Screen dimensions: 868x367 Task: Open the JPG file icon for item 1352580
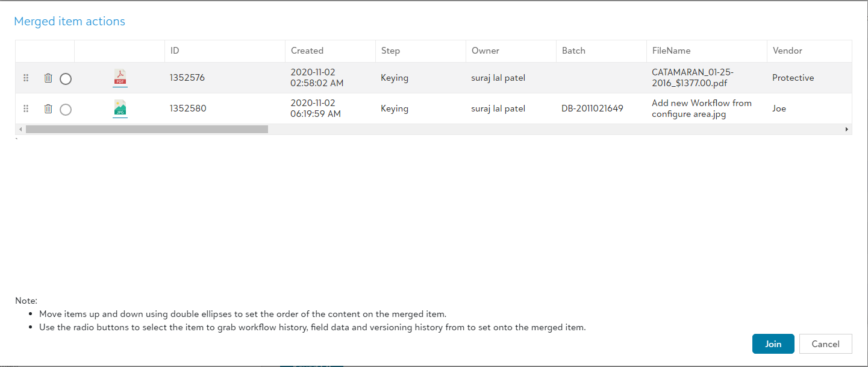[120, 108]
